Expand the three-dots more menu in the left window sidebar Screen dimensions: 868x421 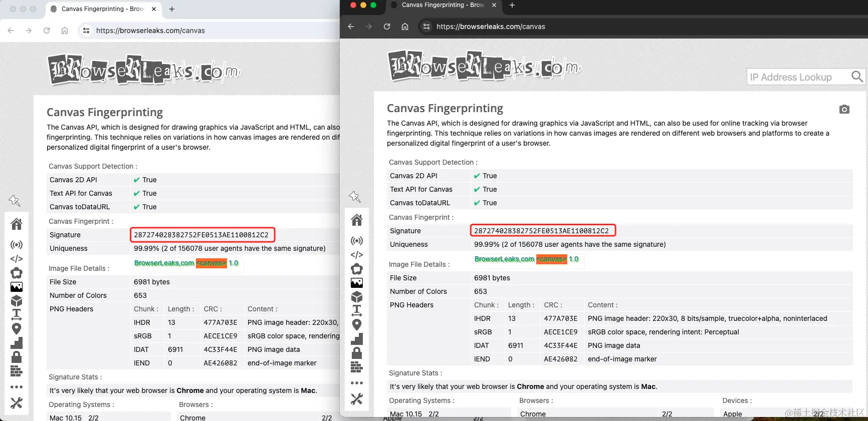tap(17, 387)
